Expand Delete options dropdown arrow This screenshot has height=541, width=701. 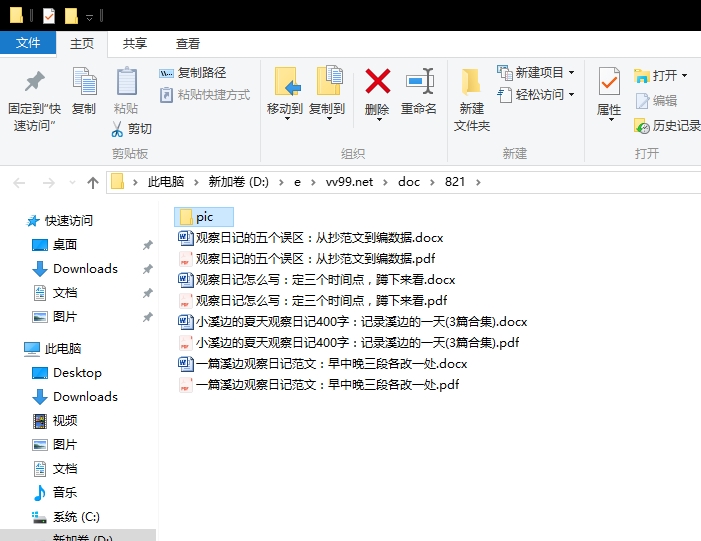(379, 119)
